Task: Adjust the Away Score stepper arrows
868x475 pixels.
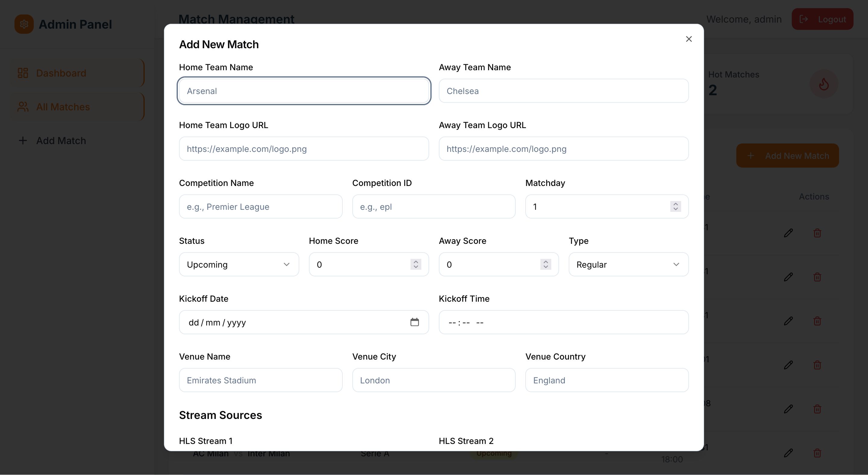Action: tap(546, 264)
